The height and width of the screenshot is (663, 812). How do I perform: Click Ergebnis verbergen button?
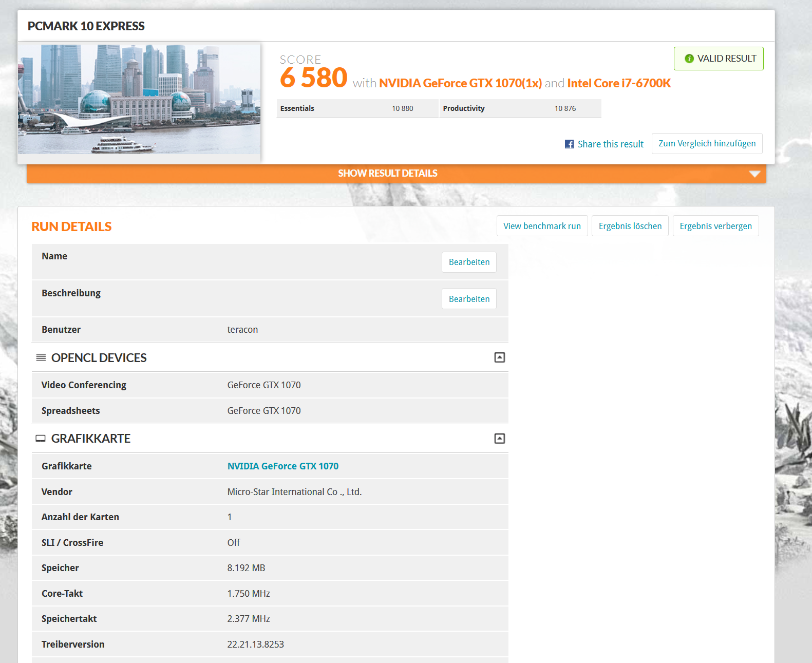coord(715,226)
